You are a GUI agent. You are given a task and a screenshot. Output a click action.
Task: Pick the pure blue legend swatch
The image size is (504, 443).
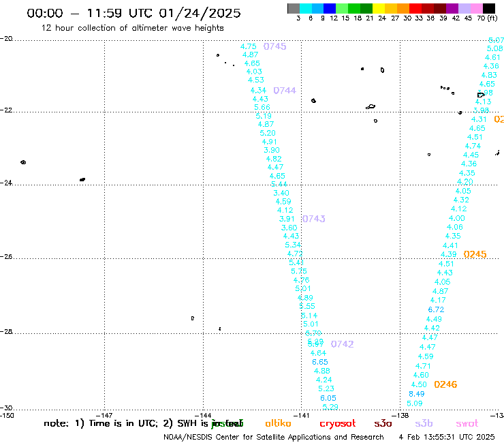click(330, 8)
